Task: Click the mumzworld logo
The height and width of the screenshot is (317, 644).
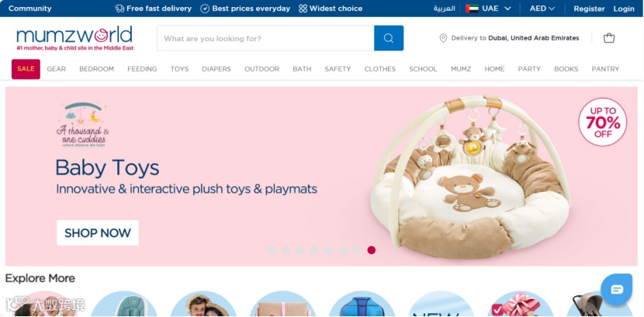Action: click(x=74, y=38)
